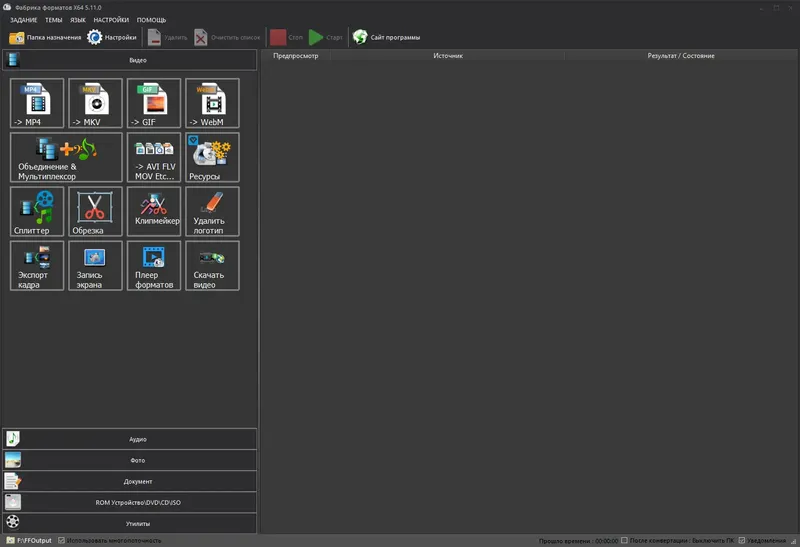Expand the Утилиты category
Screen dimensions: 800x547
130,524
